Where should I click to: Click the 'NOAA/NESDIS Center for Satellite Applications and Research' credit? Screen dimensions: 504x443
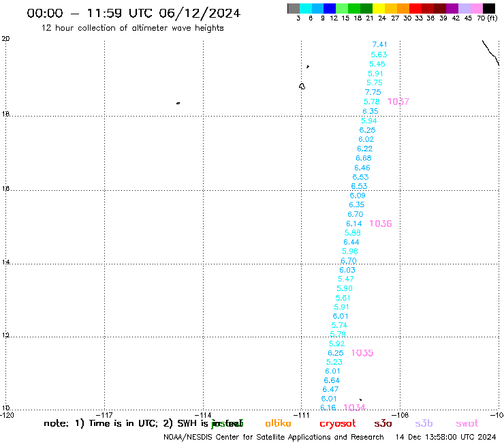[x=274, y=437]
